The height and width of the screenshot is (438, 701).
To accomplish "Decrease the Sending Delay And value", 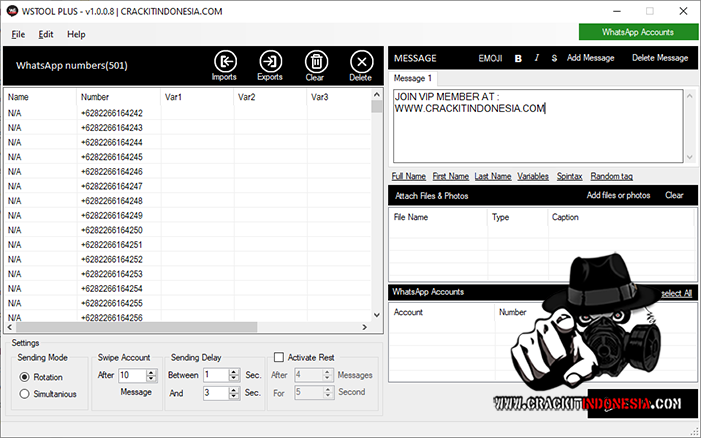I will point(235,397).
